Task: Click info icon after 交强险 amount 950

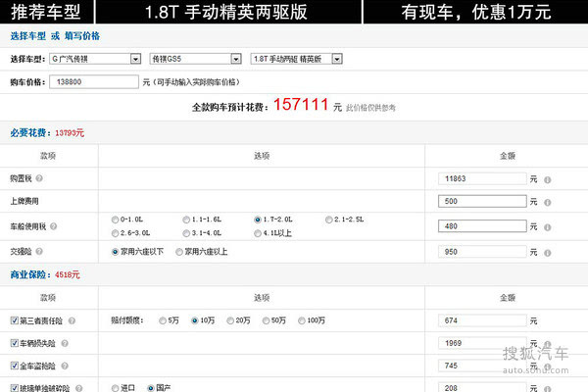Action: [547, 252]
